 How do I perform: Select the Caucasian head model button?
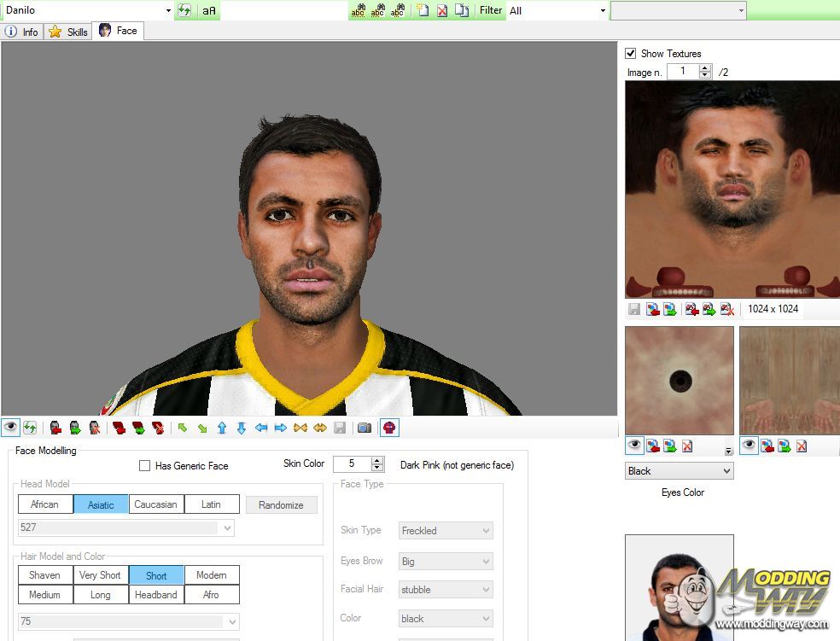[155, 504]
